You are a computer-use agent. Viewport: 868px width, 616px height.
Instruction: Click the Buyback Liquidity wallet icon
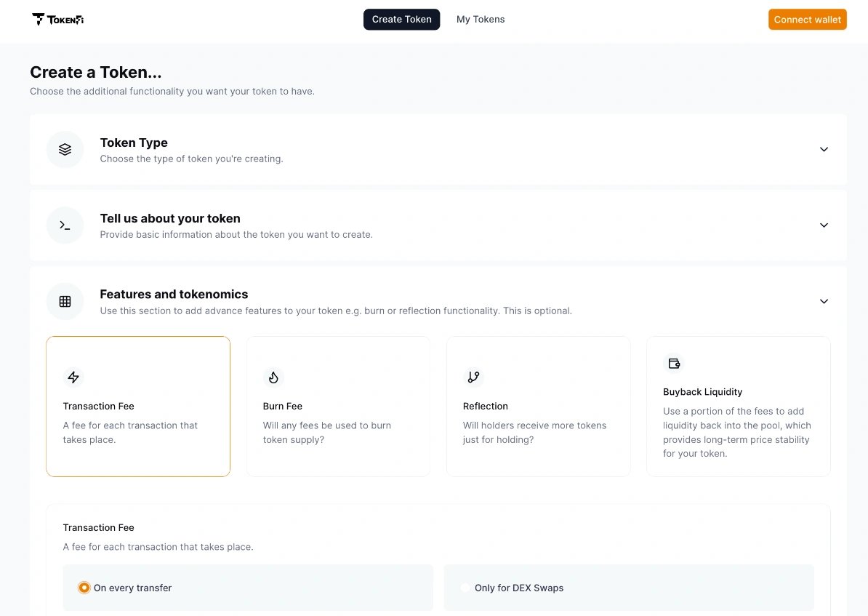pyautogui.click(x=674, y=364)
